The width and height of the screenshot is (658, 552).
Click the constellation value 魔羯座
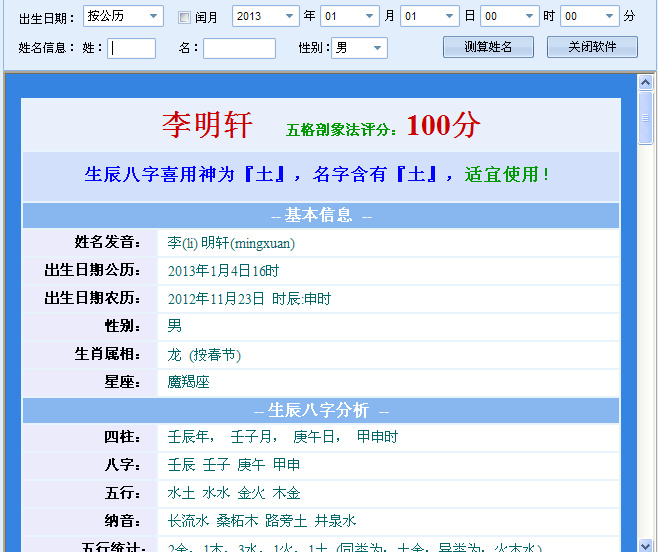[x=188, y=382]
